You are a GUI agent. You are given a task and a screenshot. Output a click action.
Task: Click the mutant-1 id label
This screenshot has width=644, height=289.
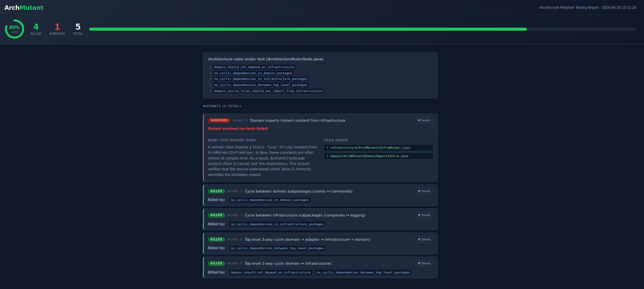[240, 120]
